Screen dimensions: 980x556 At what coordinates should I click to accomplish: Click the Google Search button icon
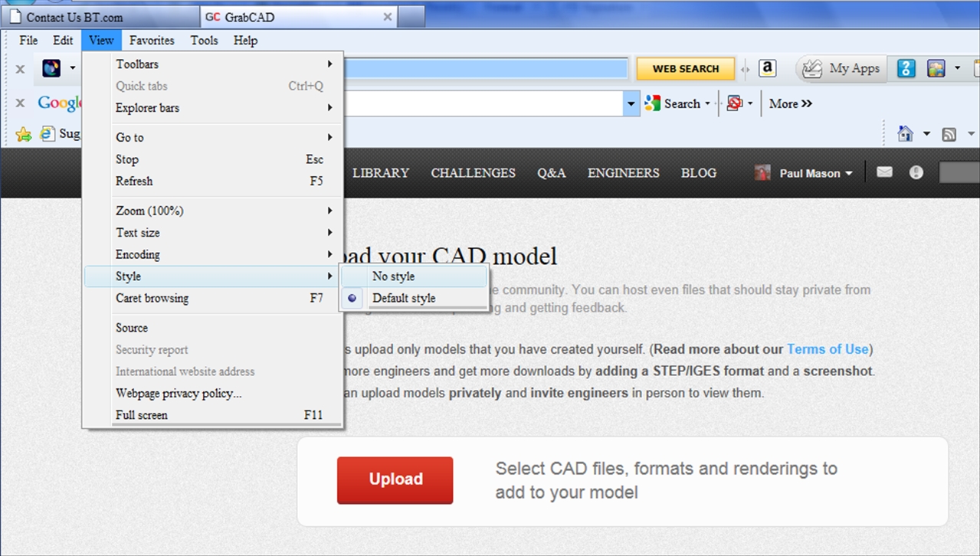652,103
